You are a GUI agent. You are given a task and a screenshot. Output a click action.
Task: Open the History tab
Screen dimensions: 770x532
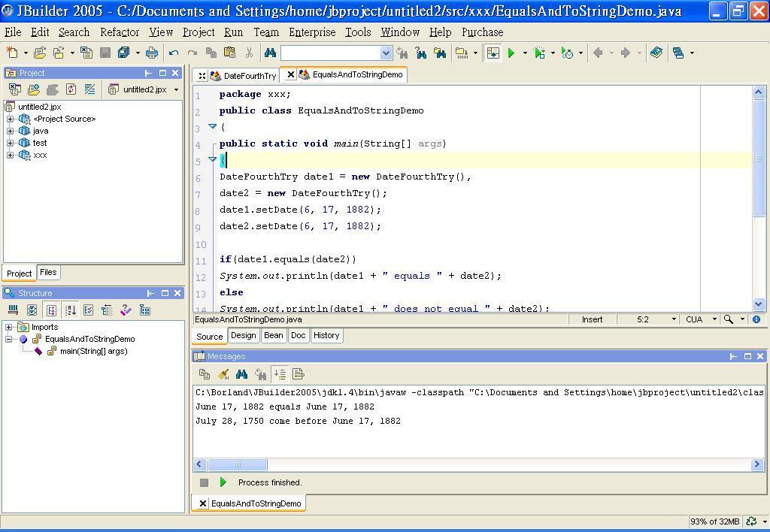[x=326, y=336]
